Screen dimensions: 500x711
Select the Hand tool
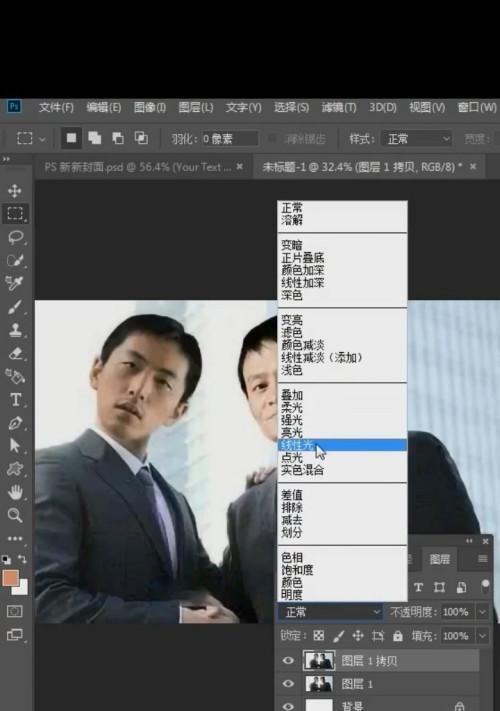(15, 492)
